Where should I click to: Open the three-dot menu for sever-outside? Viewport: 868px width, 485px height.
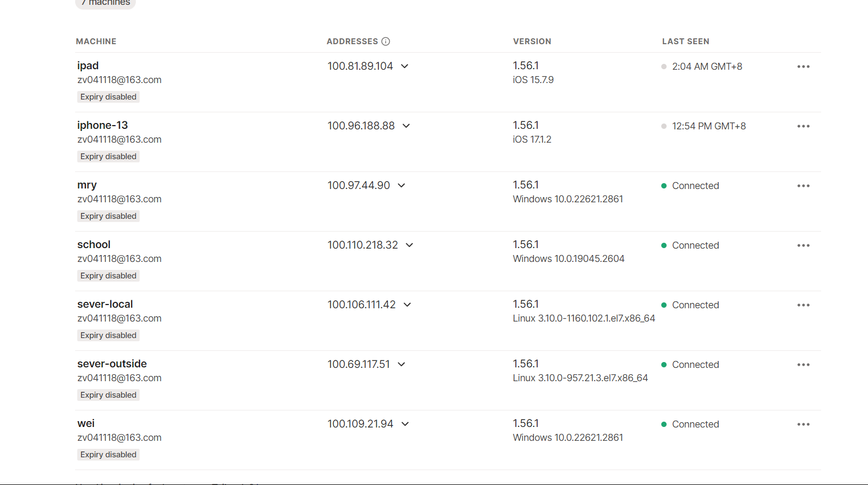(x=803, y=365)
